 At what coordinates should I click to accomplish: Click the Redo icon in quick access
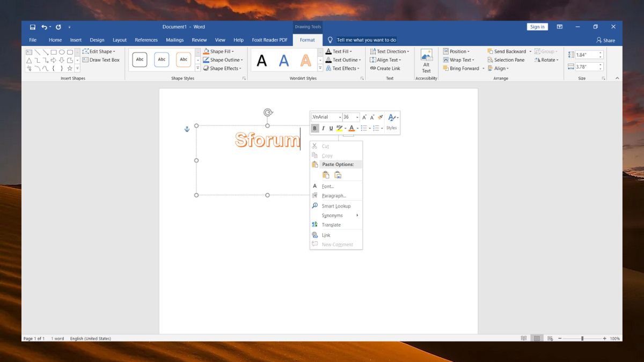click(x=58, y=27)
